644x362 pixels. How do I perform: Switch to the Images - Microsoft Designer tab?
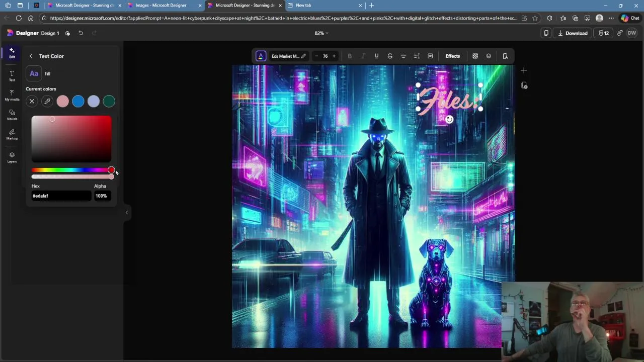(164, 5)
